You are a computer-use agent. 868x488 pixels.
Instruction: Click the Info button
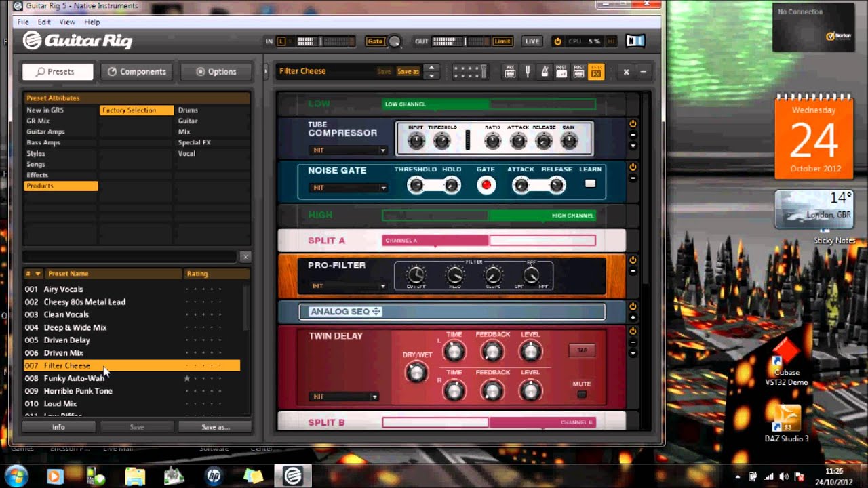[x=58, y=427]
